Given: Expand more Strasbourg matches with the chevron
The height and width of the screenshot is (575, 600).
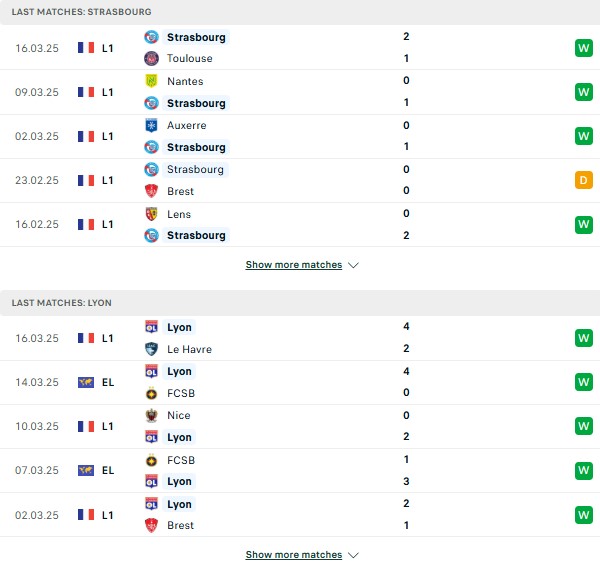Looking at the screenshot, I should [353, 265].
